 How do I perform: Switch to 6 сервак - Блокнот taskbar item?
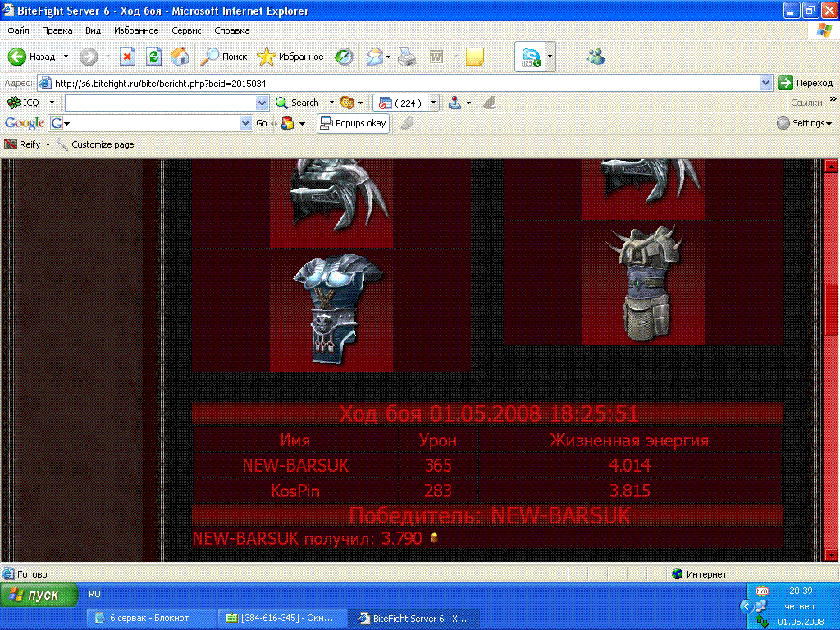[152, 619]
